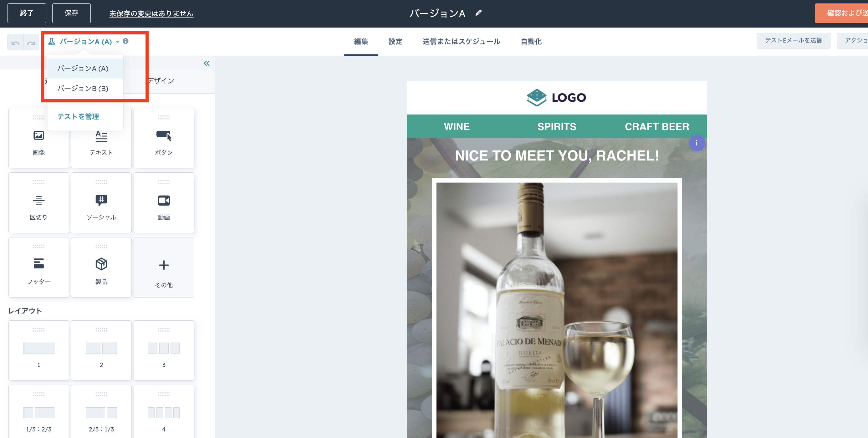Click the redo arrow icon

point(31,43)
